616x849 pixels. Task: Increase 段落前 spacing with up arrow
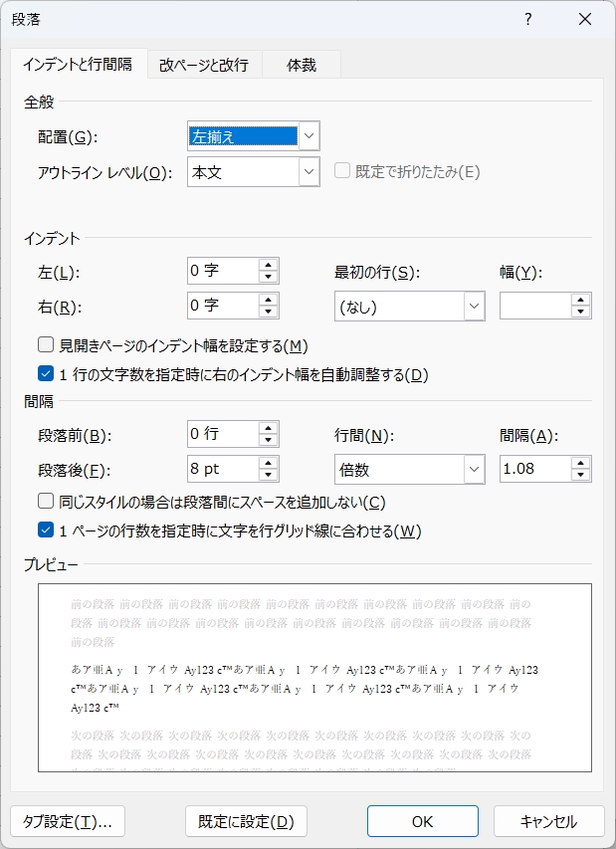(268, 428)
